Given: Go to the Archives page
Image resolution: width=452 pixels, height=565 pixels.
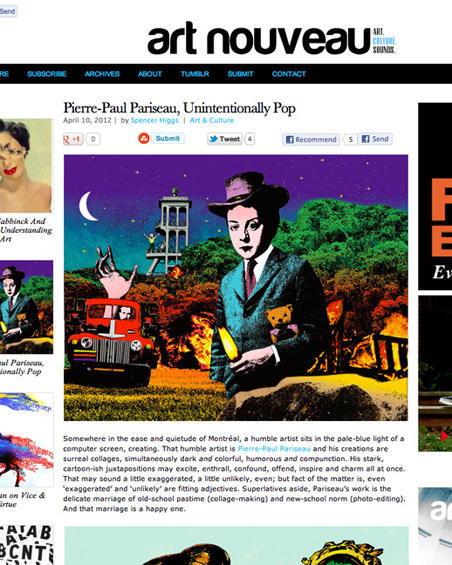Looking at the screenshot, I should pyautogui.click(x=102, y=74).
